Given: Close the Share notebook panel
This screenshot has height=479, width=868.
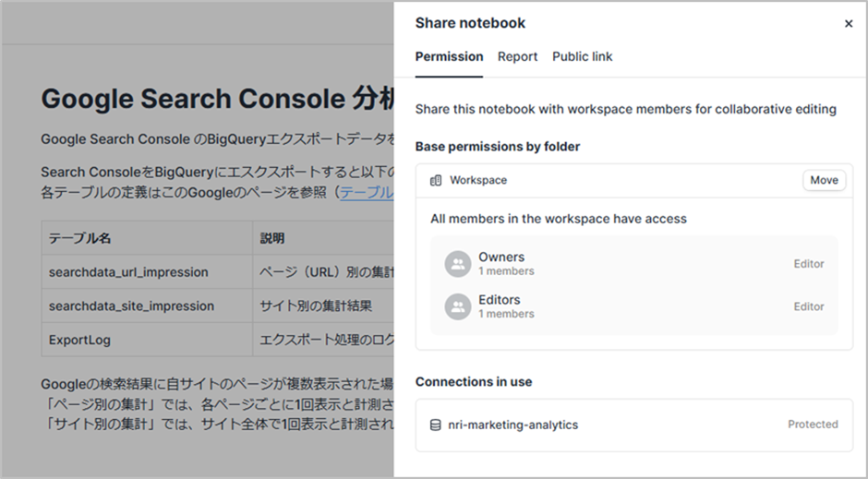Looking at the screenshot, I should [x=848, y=24].
